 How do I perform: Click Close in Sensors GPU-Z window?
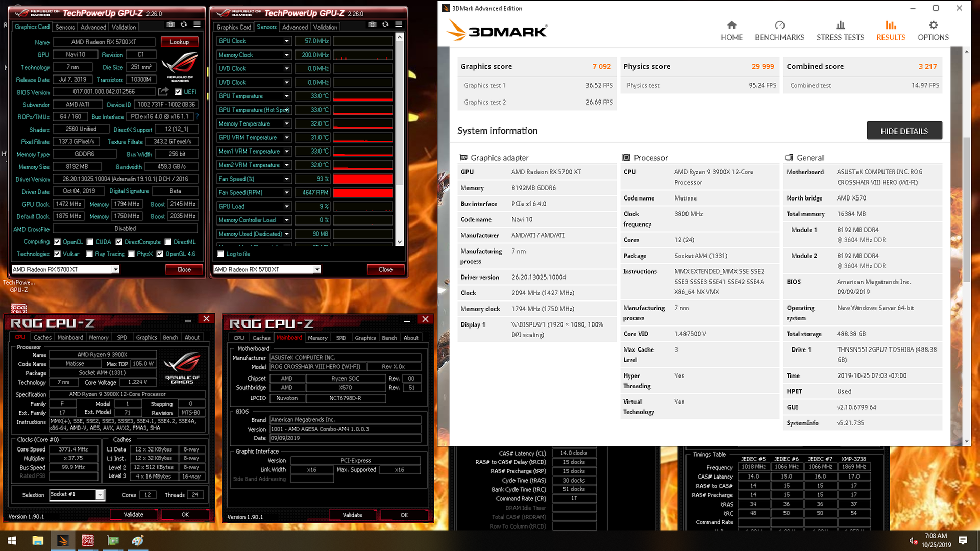[385, 269]
